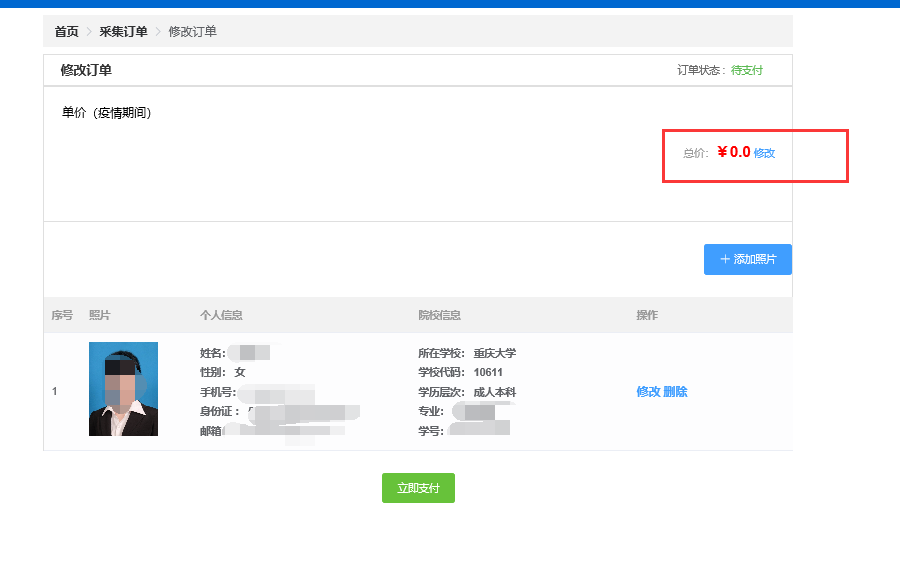Image resolution: width=900 pixels, height=585 pixels.
Task: Select the 院校信息 column header
Action: pos(439,315)
